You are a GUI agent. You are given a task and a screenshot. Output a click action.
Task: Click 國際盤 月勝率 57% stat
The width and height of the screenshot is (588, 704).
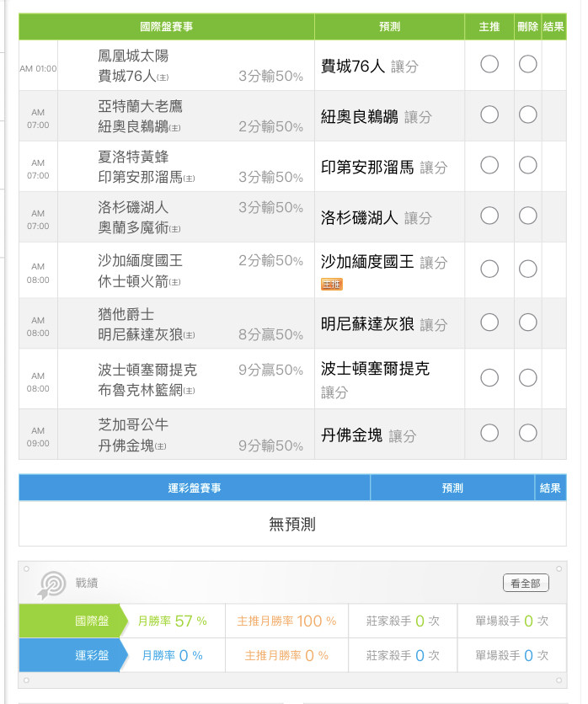pos(173,621)
